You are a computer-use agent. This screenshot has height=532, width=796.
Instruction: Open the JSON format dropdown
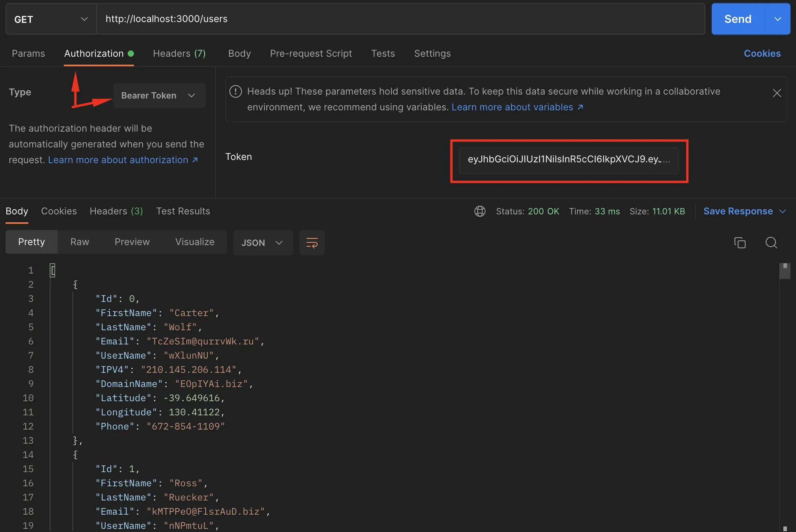pos(262,243)
